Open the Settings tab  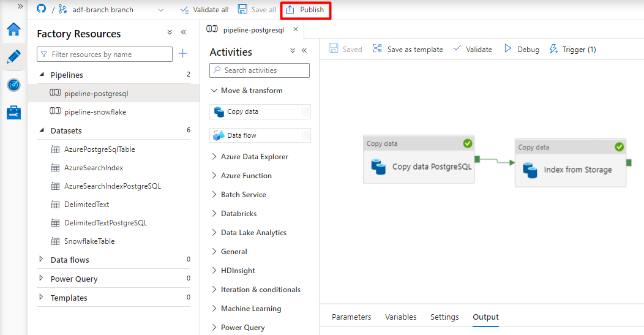[444, 317]
